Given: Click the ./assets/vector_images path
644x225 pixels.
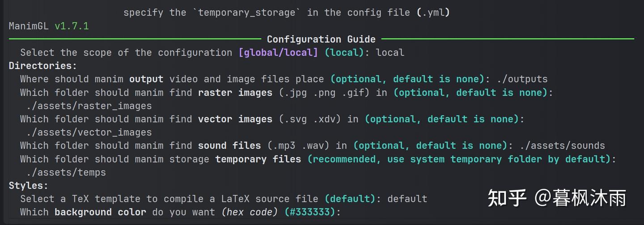Looking at the screenshot, I should click(x=89, y=133).
